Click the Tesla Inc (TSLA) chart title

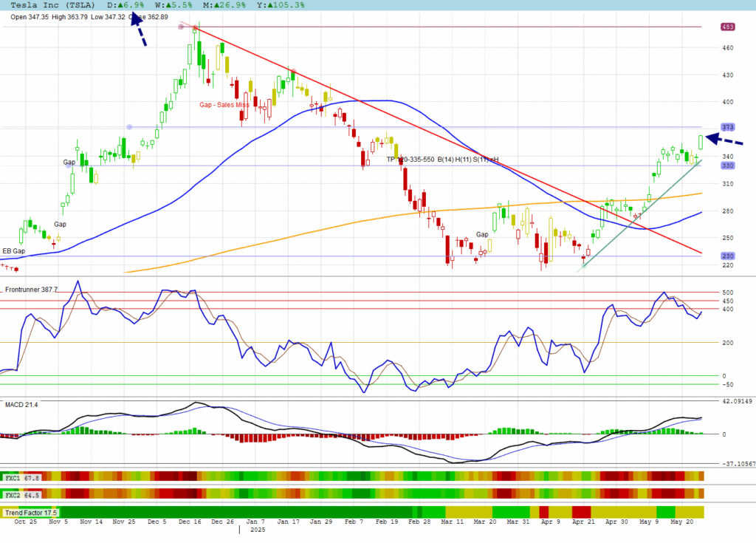click(x=52, y=5)
